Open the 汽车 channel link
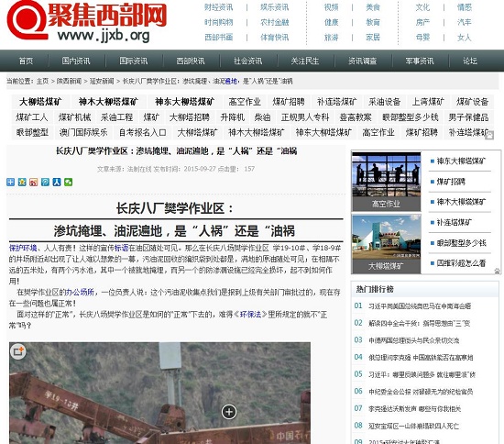 [465, 22]
